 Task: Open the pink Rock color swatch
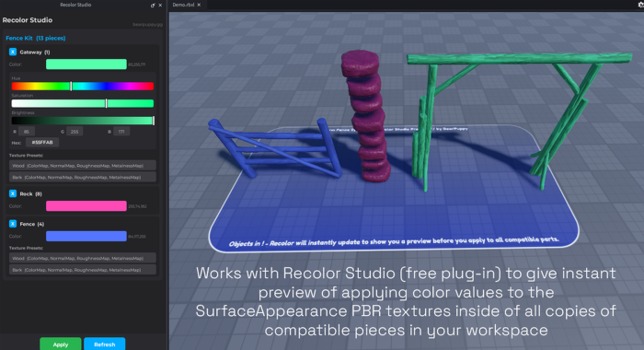click(x=86, y=206)
